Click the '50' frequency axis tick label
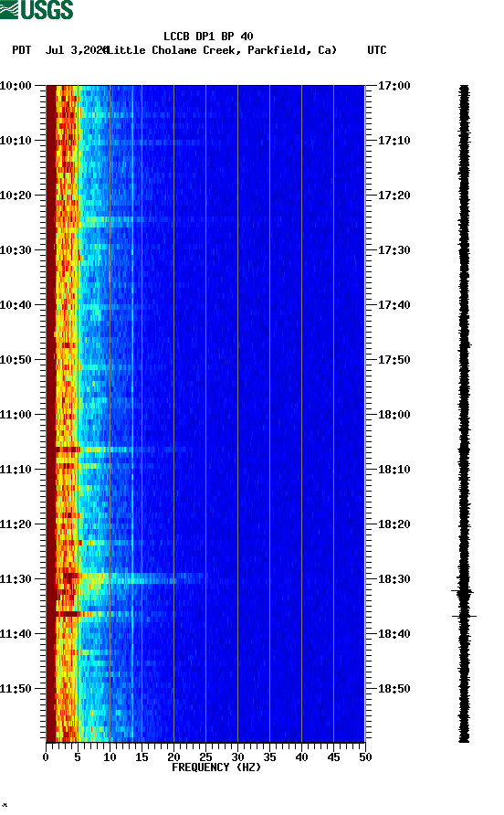This screenshot has height=815, width=504. 365,757
